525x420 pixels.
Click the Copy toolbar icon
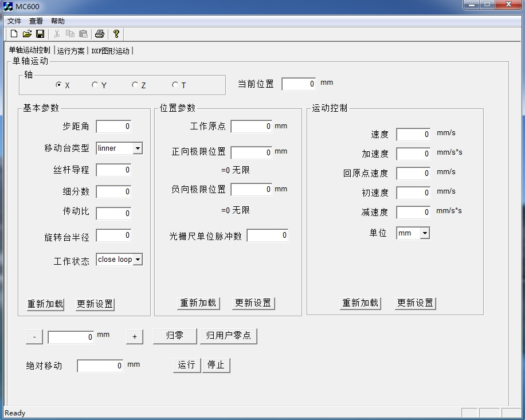[x=70, y=34]
